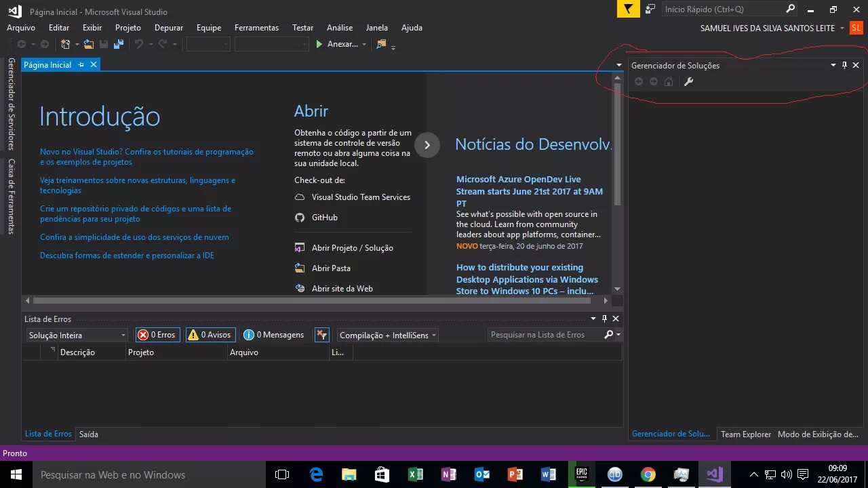Open the document tabs overflow dropdown arrow
868x488 pixels.
click(619, 65)
